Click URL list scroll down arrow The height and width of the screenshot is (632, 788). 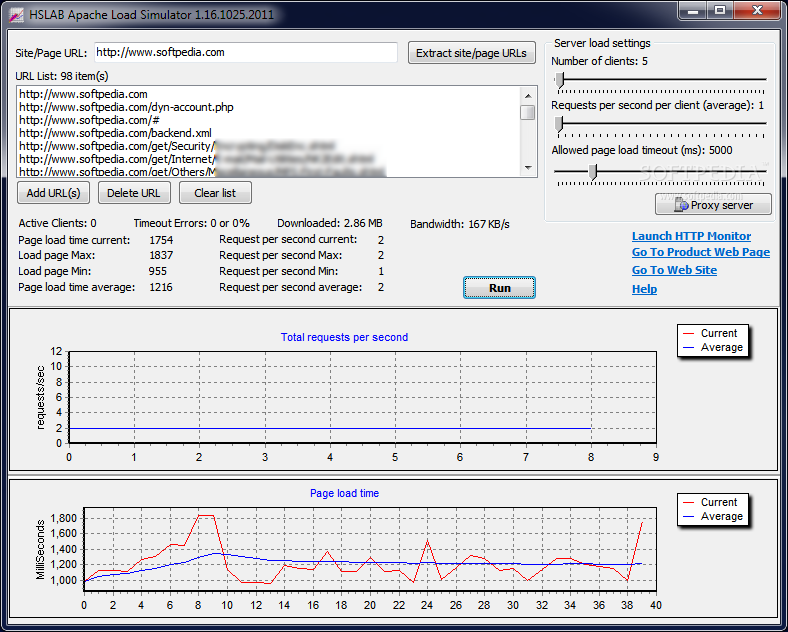click(x=528, y=168)
